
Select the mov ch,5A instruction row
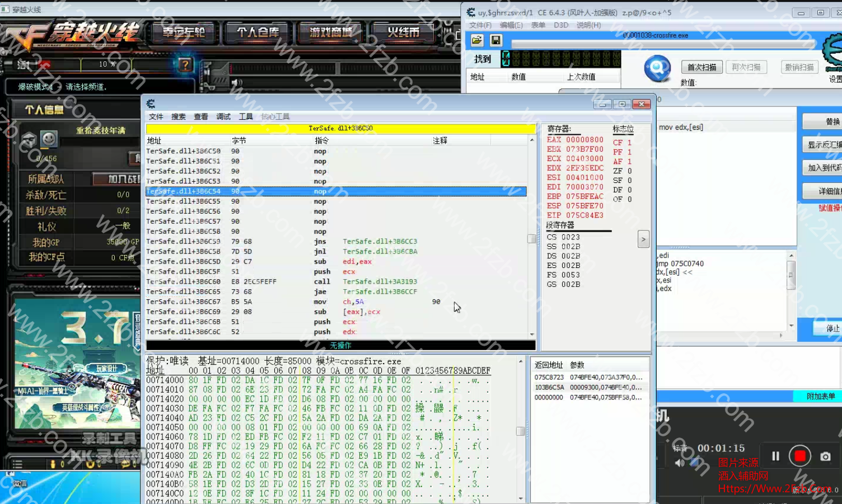(336, 302)
